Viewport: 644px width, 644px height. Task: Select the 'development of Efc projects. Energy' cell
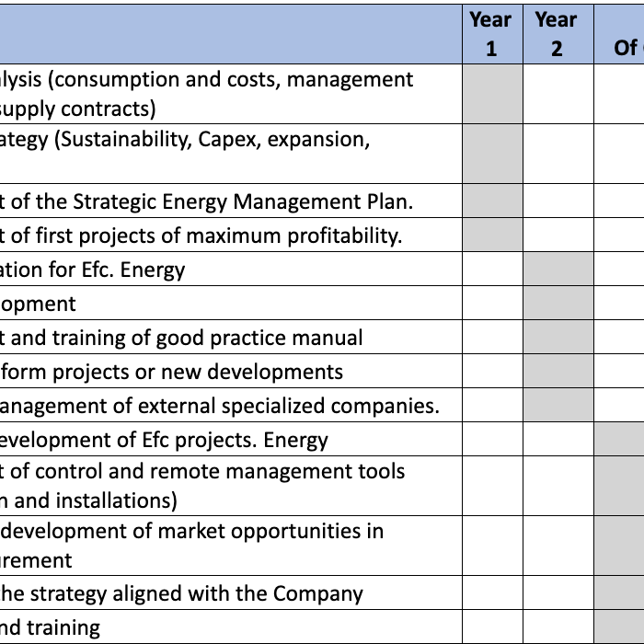pos(231,440)
